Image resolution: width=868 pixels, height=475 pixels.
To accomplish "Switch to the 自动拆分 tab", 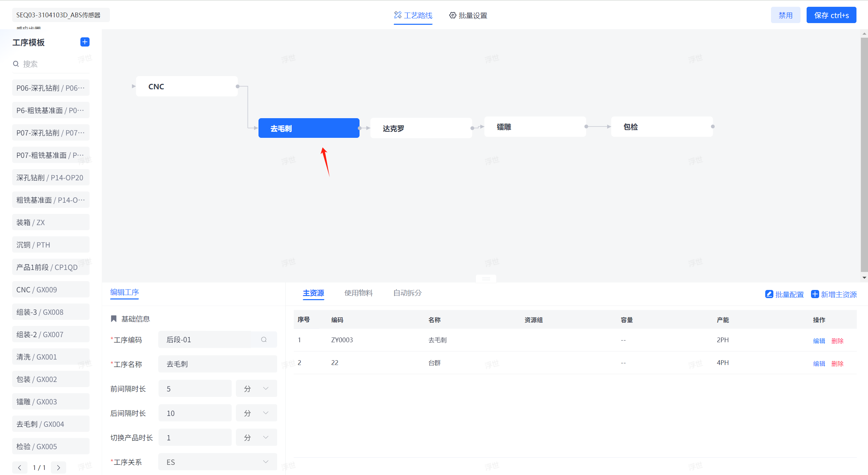I will [407, 293].
